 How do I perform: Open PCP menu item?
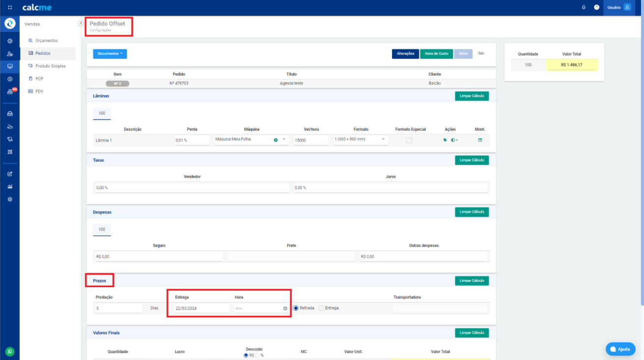click(39, 79)
